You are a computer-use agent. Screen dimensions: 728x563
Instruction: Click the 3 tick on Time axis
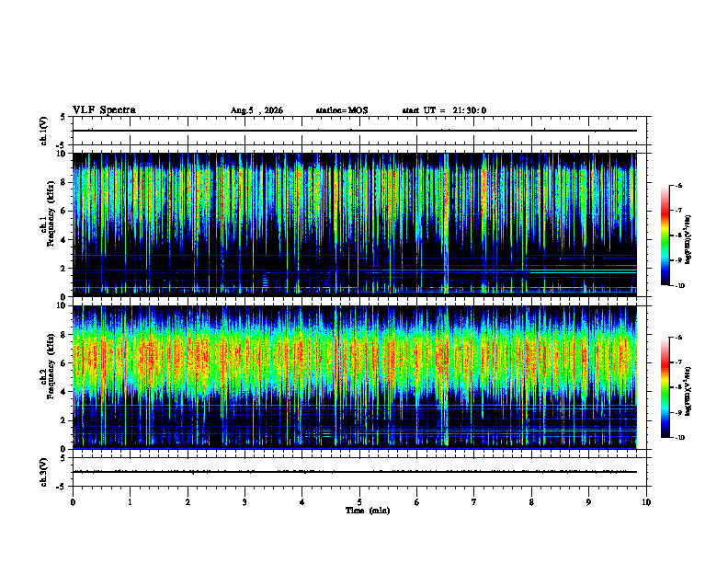(x=245, y=502)
